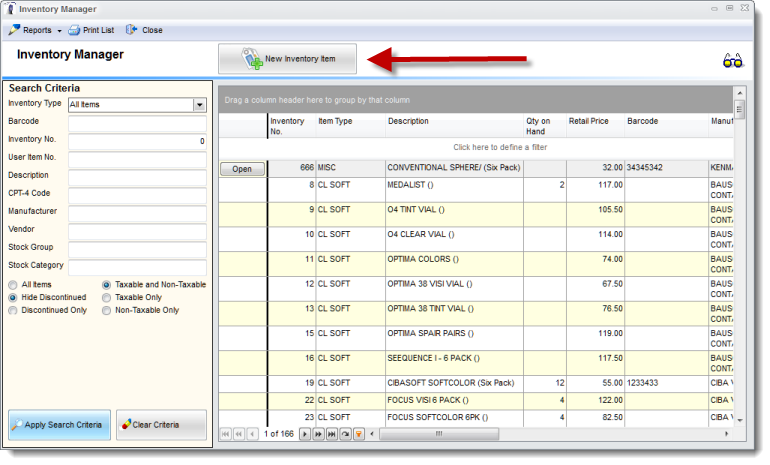
Task: Choose the All Items radio button
Action: [x=13, y=285]
